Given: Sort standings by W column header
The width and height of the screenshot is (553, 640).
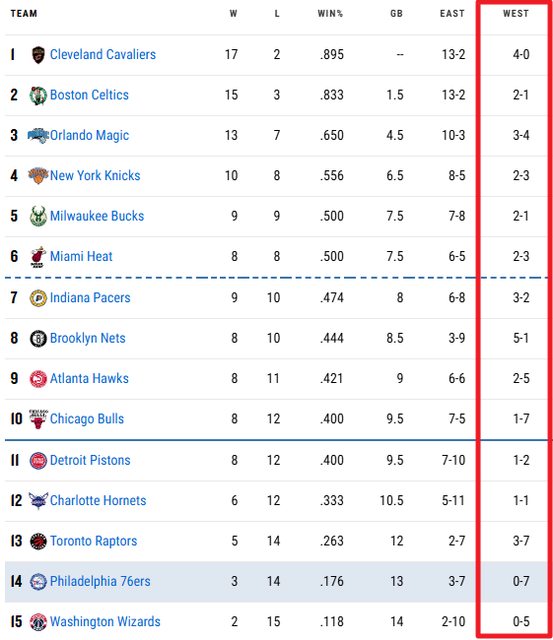Looking at the screenshot, I should [233, 13].
